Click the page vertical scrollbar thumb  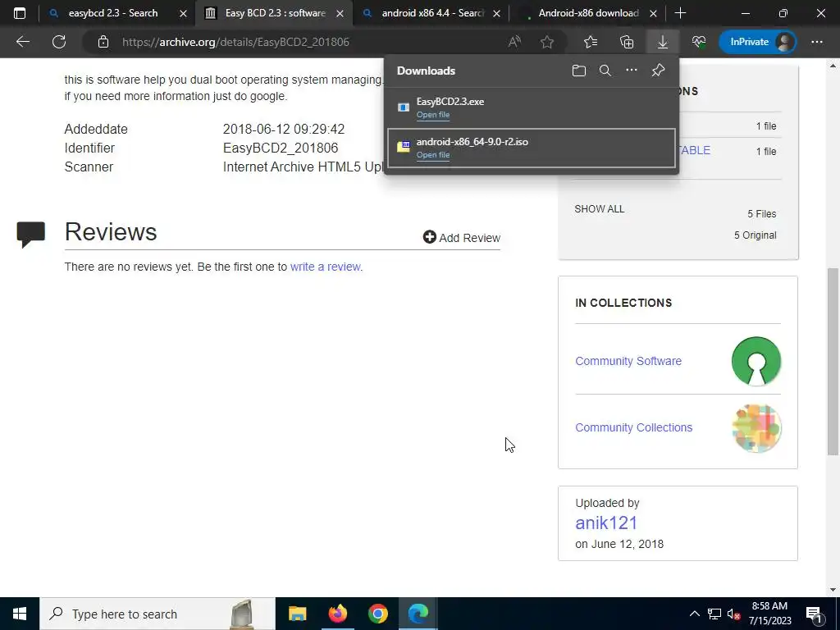(x=833, y=362)
